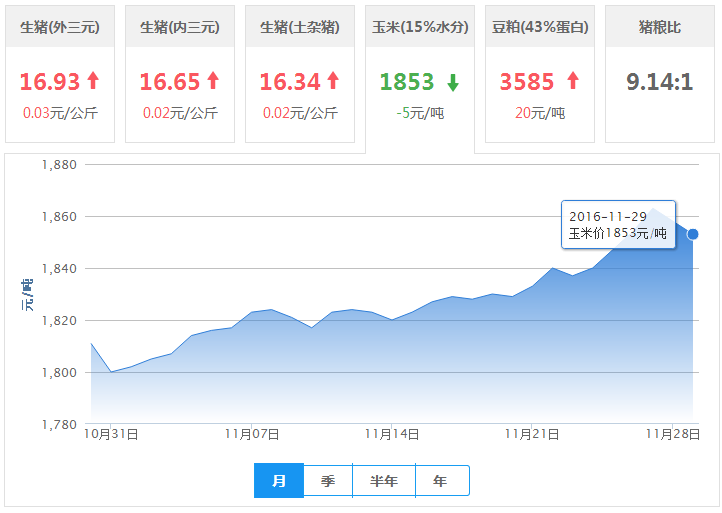Click the 11月14日 axis label
Viewport: 722px width, 513px height.
pyautogui.click(x=392, y=434)
